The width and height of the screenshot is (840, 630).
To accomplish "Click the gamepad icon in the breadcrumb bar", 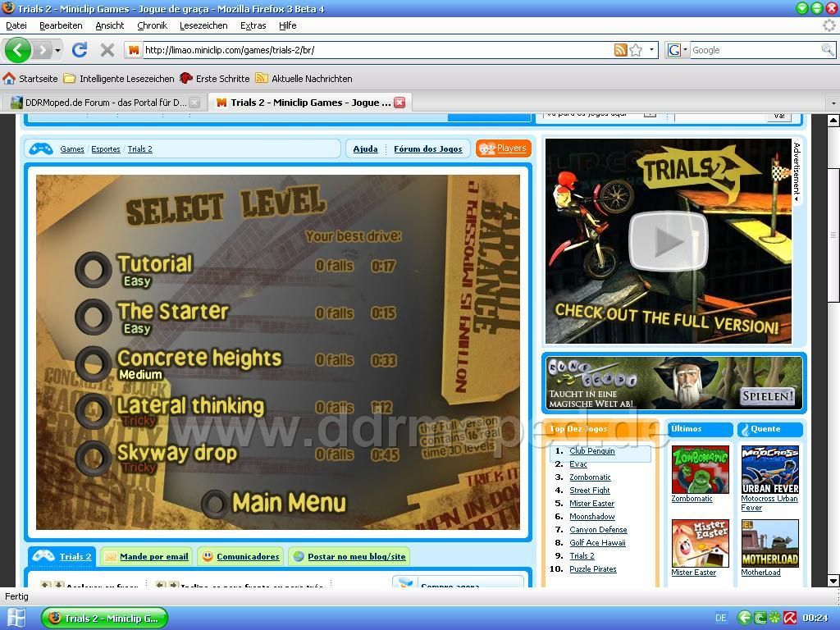I will click(41, 148).
